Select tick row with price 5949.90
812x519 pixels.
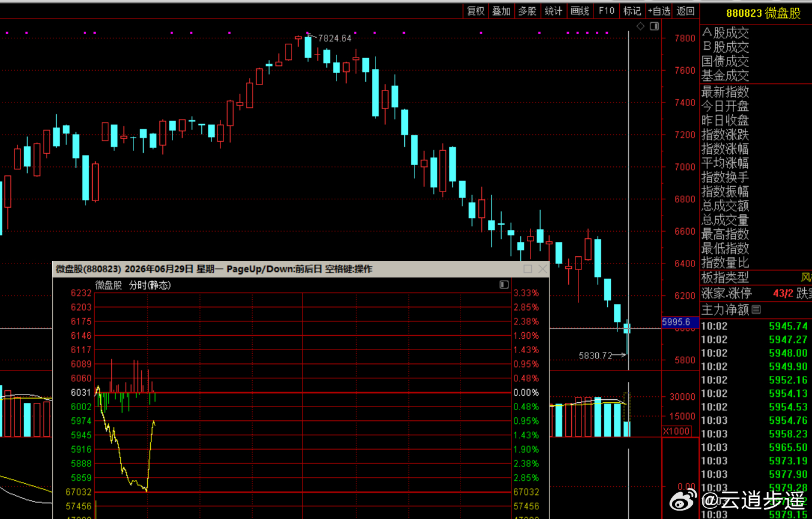pos(756,366)
